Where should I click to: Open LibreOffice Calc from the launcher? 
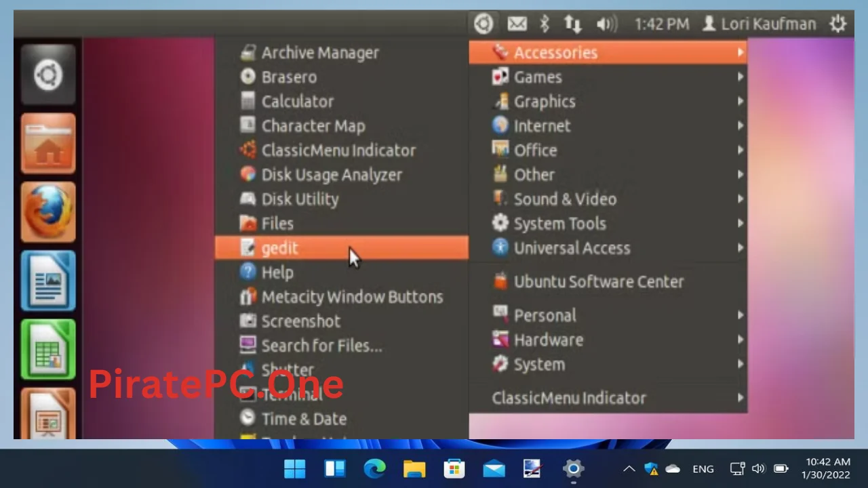[48, 349]
